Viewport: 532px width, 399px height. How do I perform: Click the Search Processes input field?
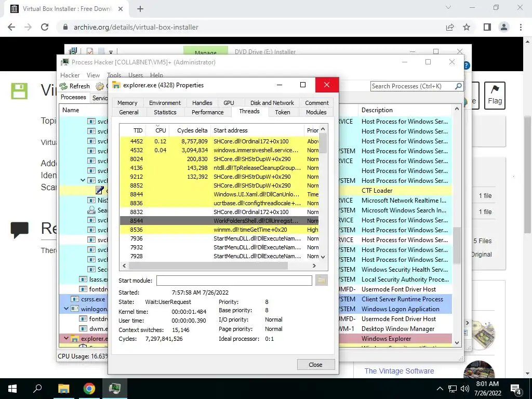pos(412,86)
